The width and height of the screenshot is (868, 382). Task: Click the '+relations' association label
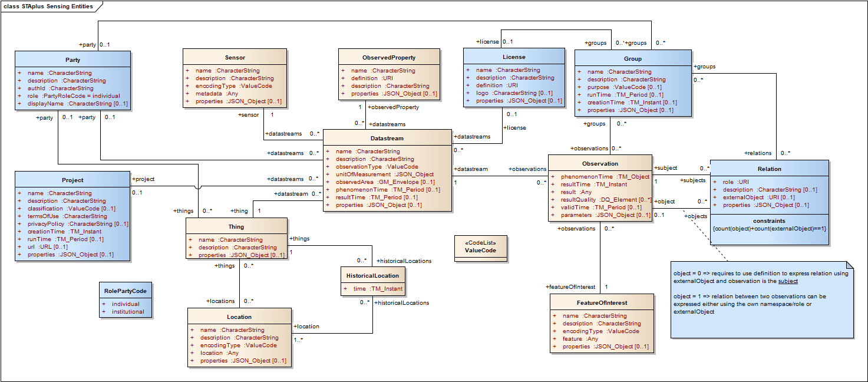(x=759, y=153)
